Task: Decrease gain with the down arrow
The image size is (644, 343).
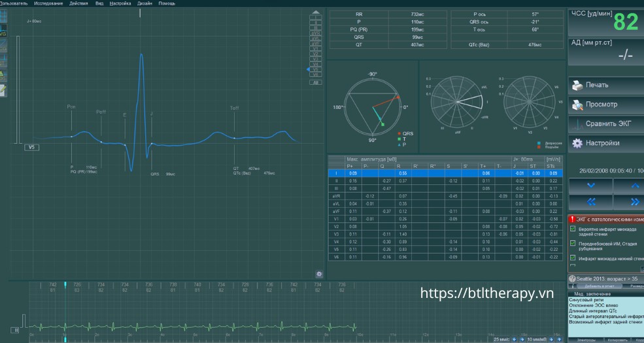Action: coord(552,339)
